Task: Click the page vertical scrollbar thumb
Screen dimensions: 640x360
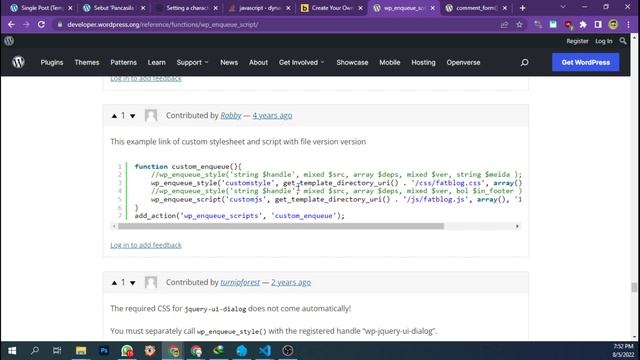Action: 634,287
